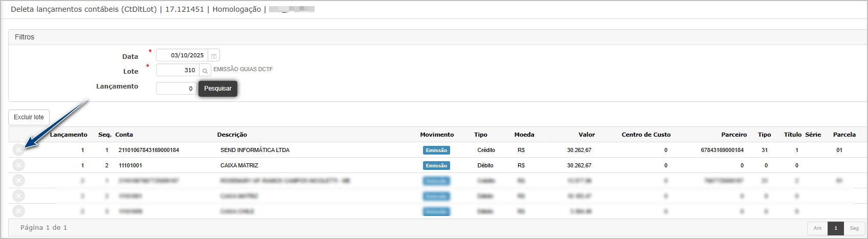
Task: Click the Excluir lote button
Action: 29,117
